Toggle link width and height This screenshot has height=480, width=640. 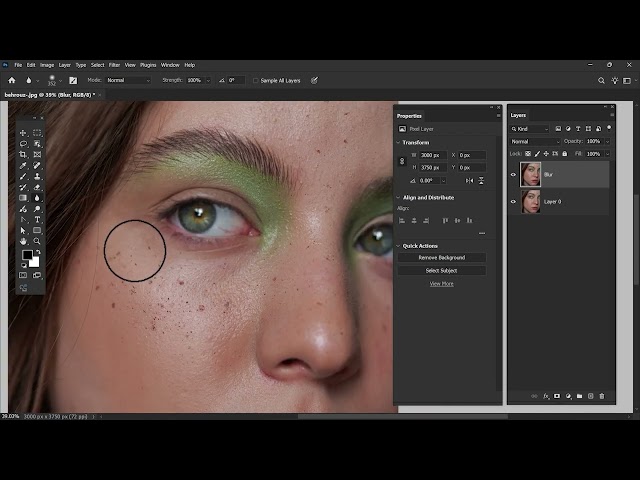pos(402,161)
